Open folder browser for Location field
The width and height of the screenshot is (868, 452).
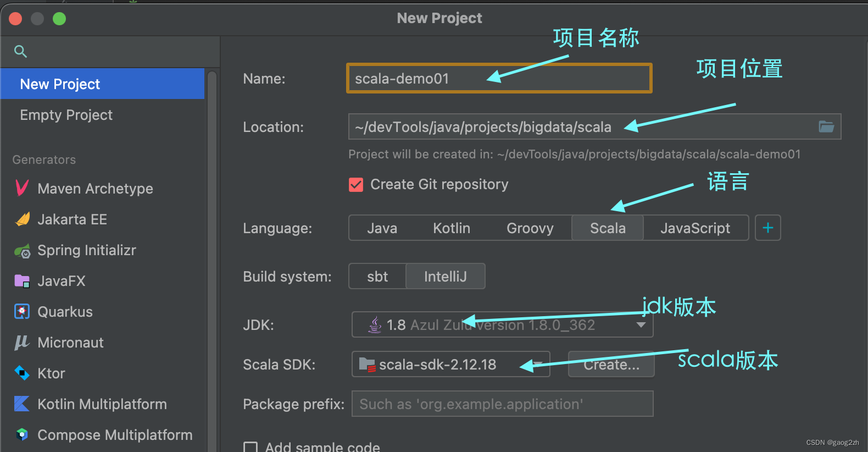pos(826,126)
